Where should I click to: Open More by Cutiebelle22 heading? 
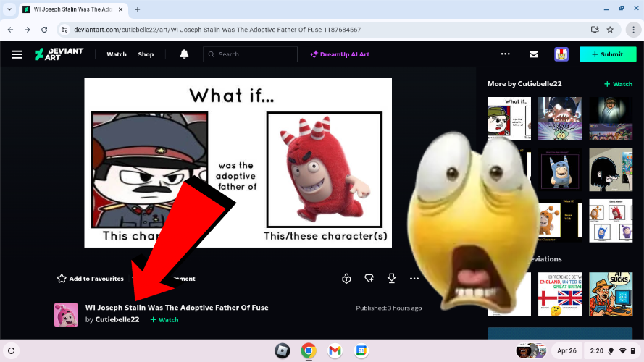[524, 84]
